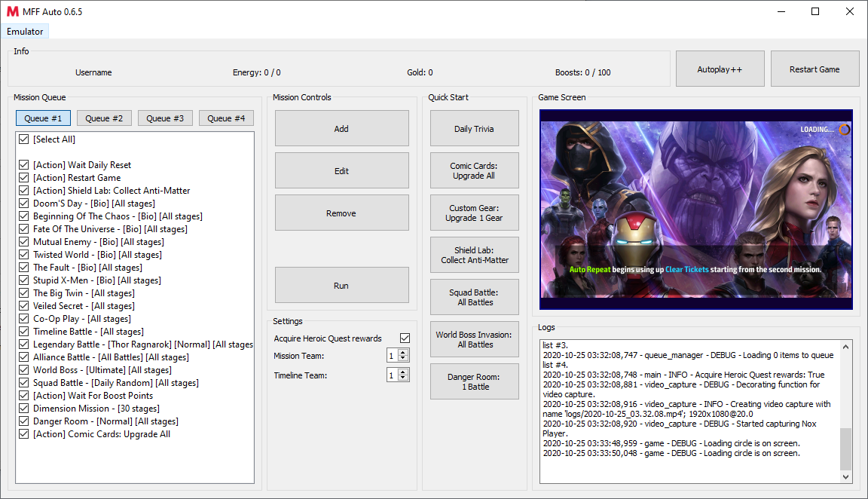
Task: Click the Mission Team value field
Action: [x=393, y=356]
